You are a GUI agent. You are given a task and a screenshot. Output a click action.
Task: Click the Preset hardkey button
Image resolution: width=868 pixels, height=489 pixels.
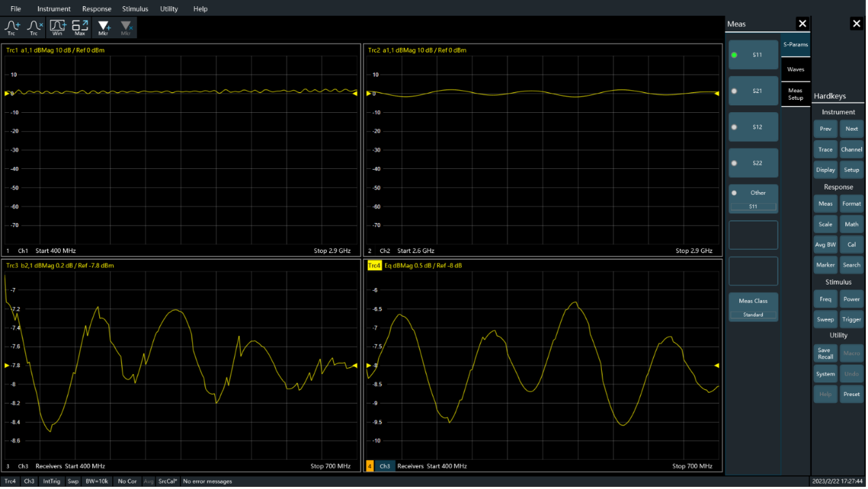click(852, 394)
